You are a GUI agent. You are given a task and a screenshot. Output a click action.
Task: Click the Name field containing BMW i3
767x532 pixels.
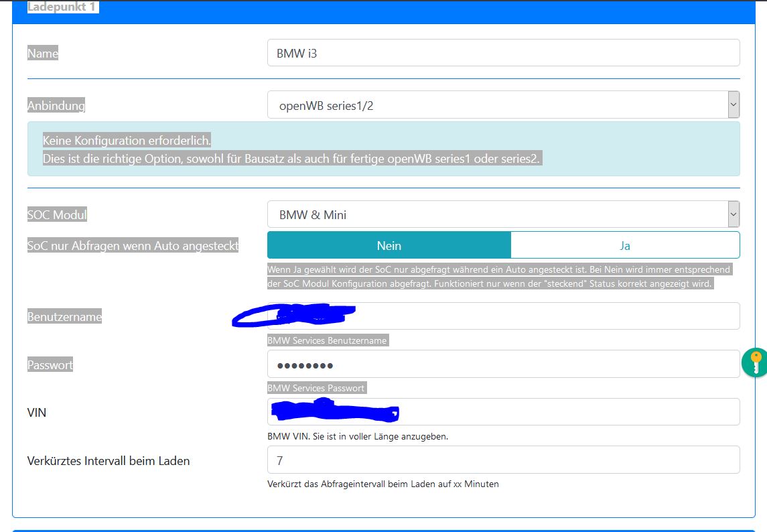(503, 53)
